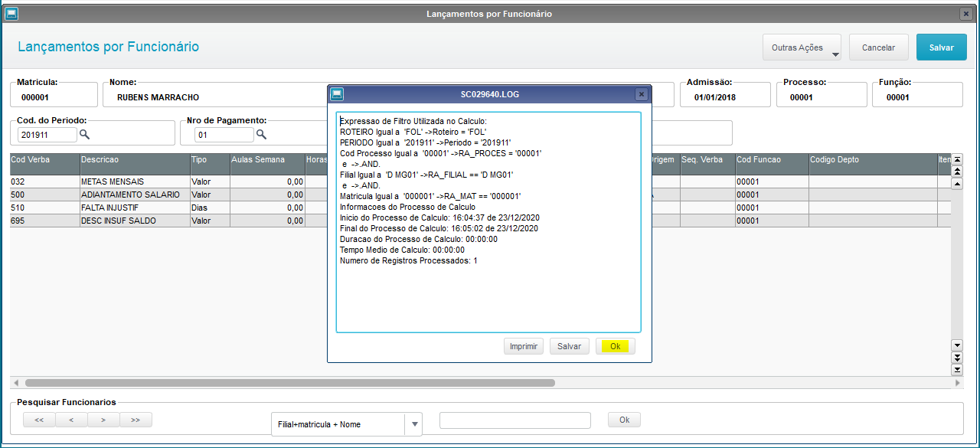Screen dimensions: 980x448
Task: Click the vertical scrollbar track of table
Action: pos(956,264)
